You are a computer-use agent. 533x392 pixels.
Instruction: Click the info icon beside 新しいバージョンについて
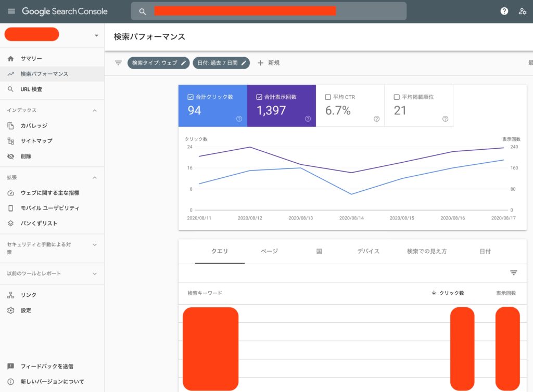[x=10, y=382]
